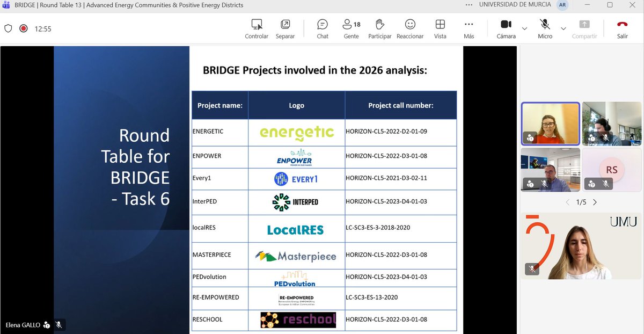Select the woman in red video tile
644x334 pixels.
551,124
